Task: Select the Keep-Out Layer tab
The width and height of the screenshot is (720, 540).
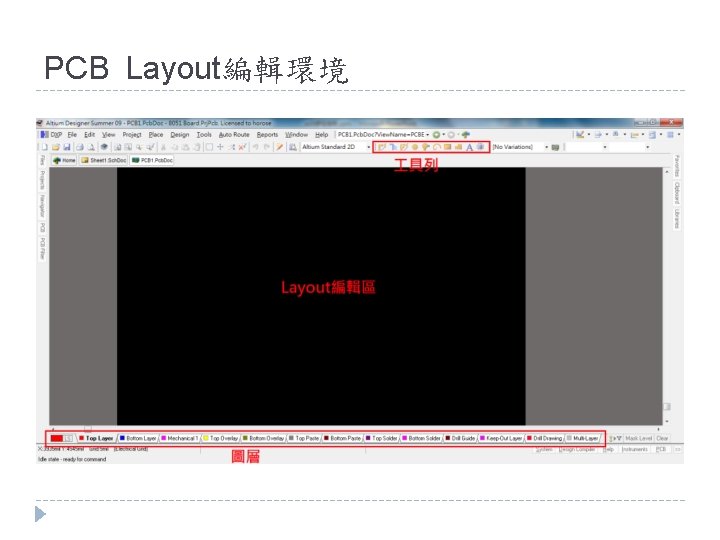Action: coord(501,438)
